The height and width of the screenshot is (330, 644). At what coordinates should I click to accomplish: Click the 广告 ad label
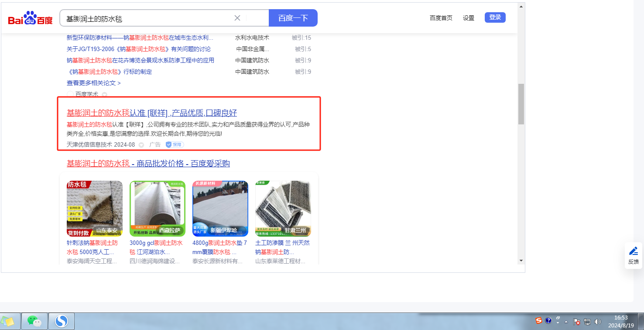tap(155, 144)
